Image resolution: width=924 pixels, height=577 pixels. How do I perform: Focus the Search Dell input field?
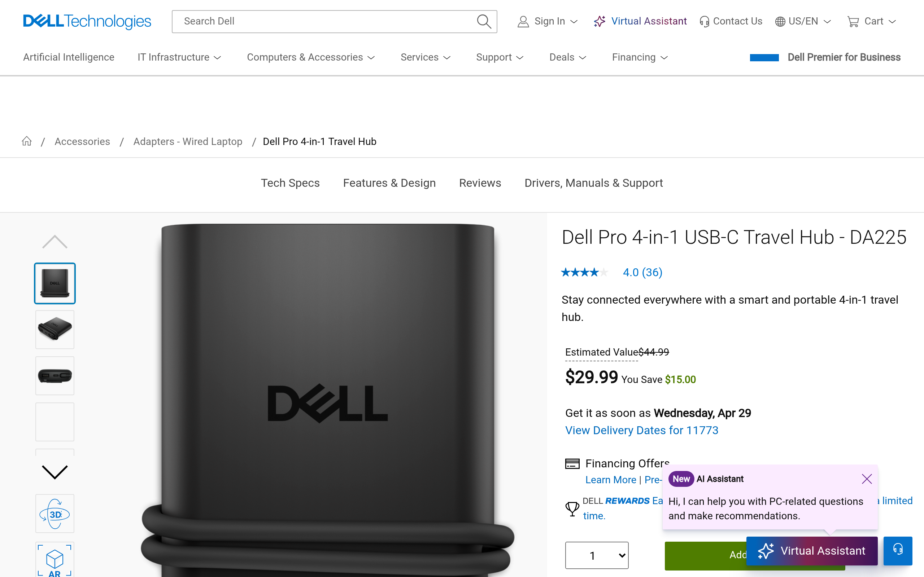[x=324, y=21]
